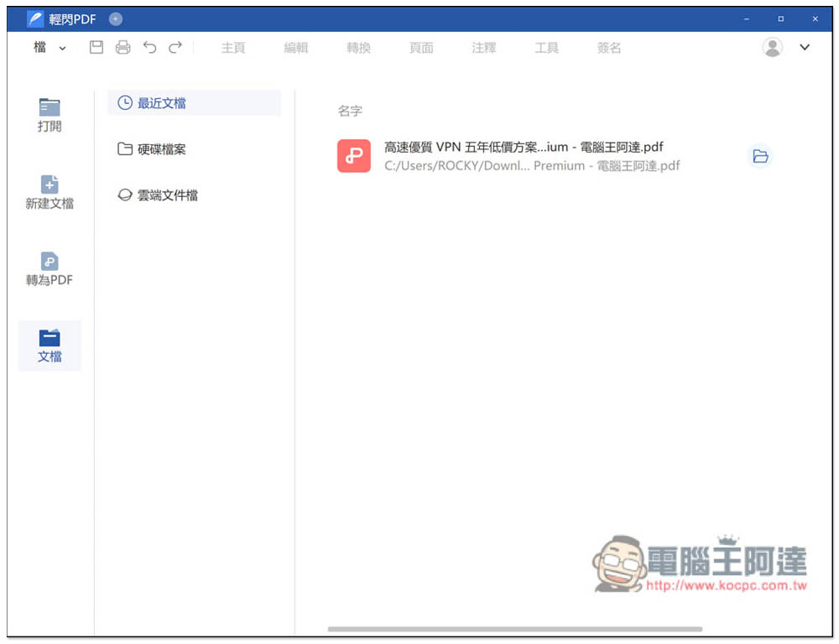Click the 新建文檔 (New Document) sidebar icon
Viewport: 839px width, 644px height.
tap(50, 193)
